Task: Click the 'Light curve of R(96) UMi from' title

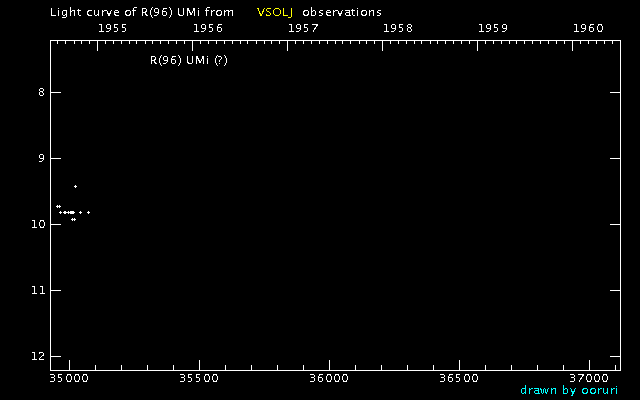Action: point(142,12)
